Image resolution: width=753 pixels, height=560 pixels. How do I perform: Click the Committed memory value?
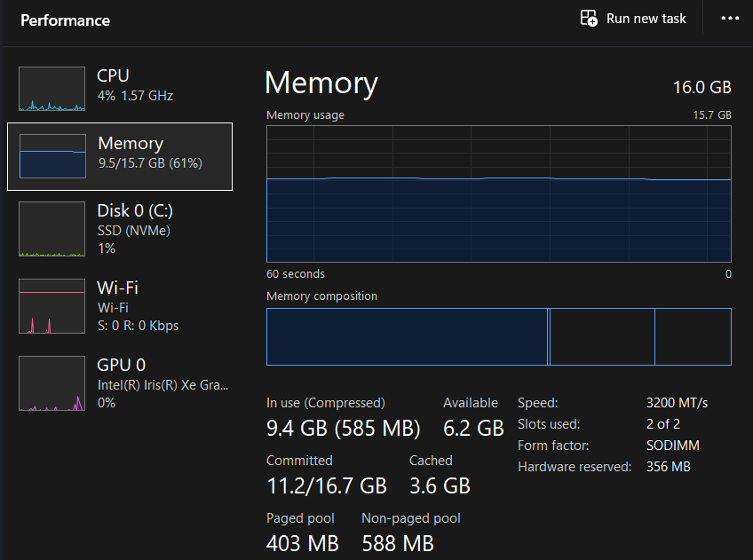click(325, 485)
